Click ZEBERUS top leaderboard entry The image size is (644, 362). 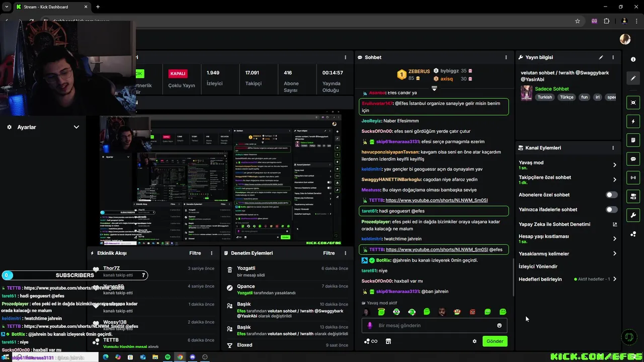[414, 74]
